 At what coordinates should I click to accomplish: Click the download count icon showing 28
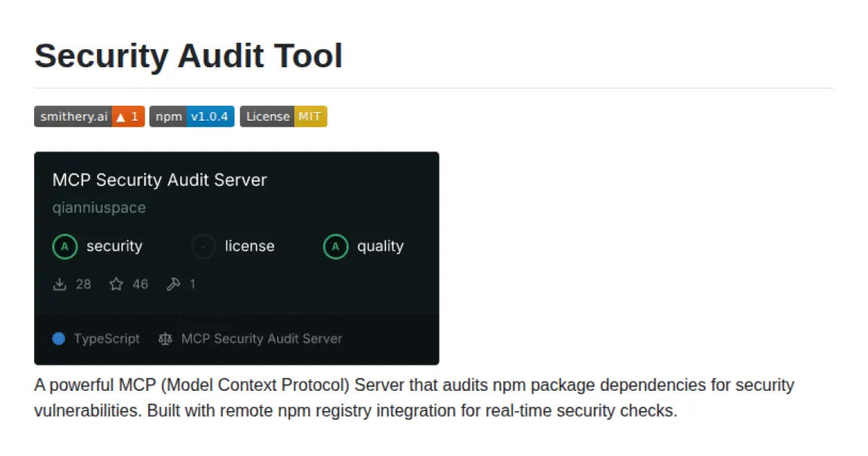point(61,284)
